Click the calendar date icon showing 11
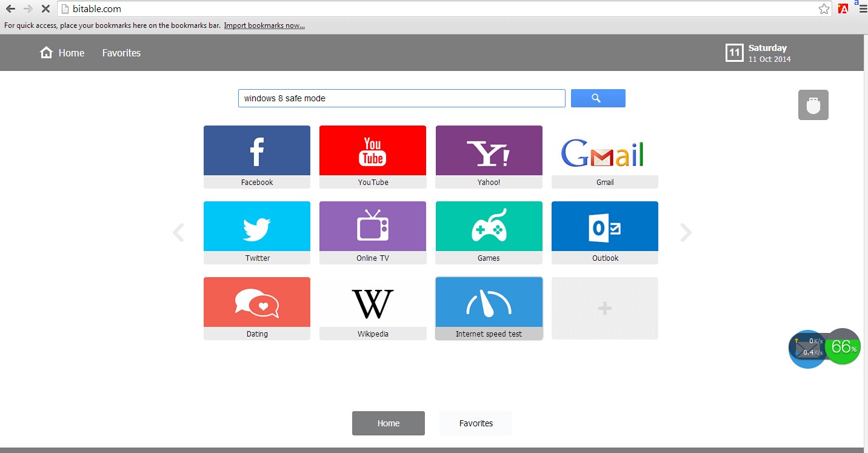Image resolution: width=868 pixels, height=453 pixels. (x=734, y=53)
